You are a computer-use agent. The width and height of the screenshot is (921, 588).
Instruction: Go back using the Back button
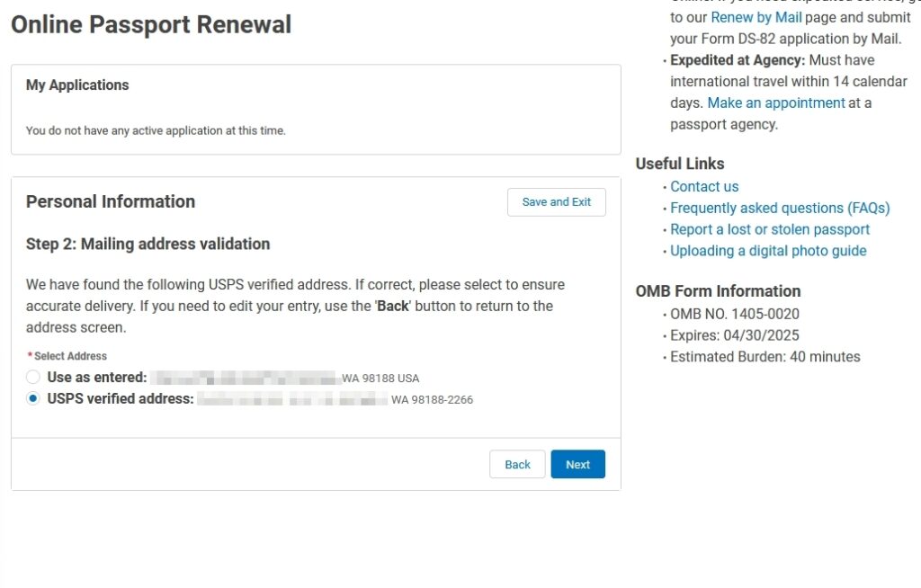[x=517, y=464]
